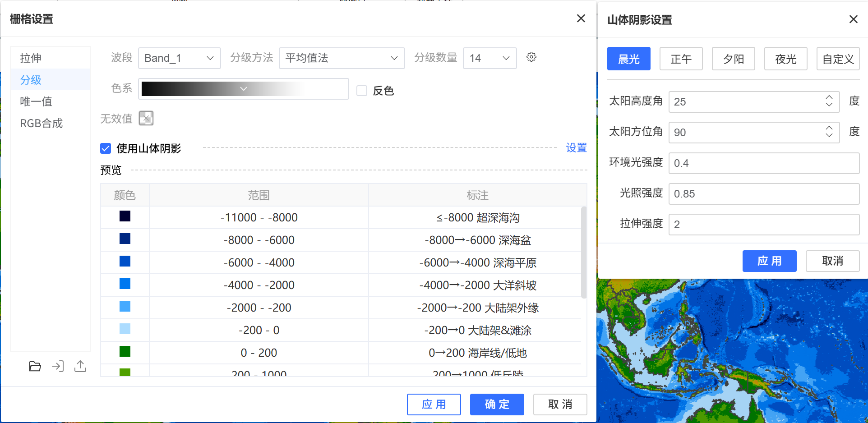
Task: Enable the 反色 checkbox
Action: pyautogui.click(x=362, y=91)
